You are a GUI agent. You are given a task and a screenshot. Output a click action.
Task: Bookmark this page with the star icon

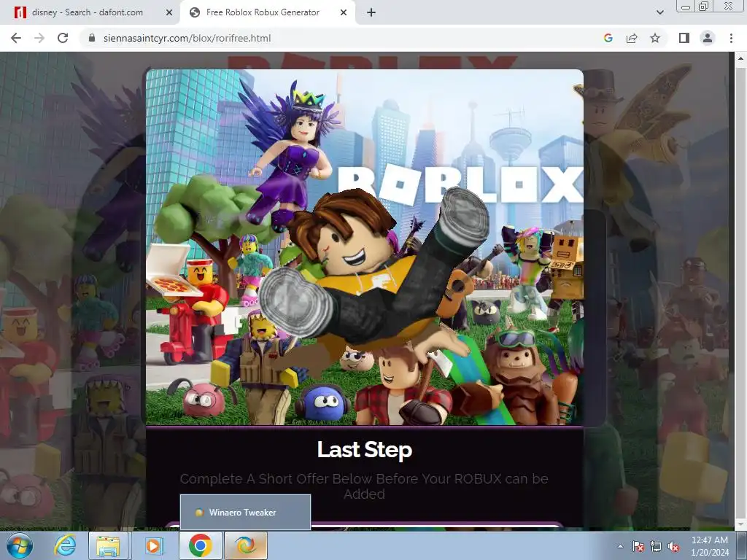[x=655, y=38]
